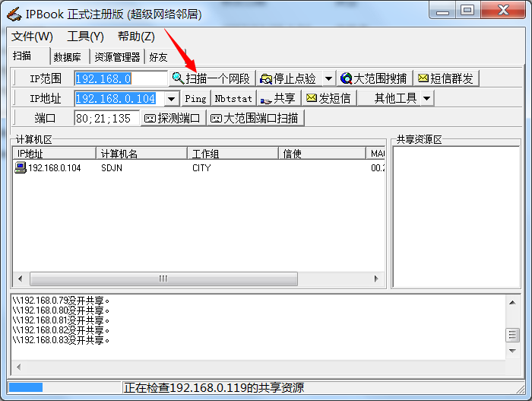Click the log line \\192.168.0.81没开共享
This screenshot has height=401, width=532.
click(61, 320)
